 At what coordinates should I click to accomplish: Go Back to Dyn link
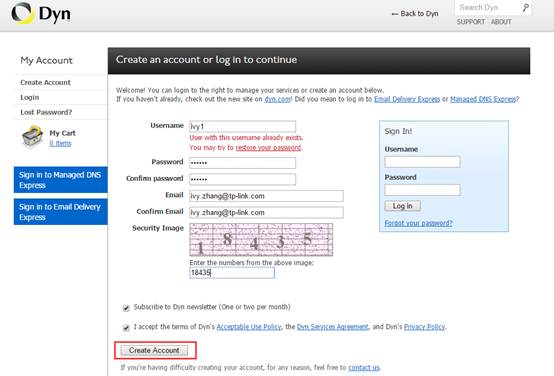click(415, 13)
